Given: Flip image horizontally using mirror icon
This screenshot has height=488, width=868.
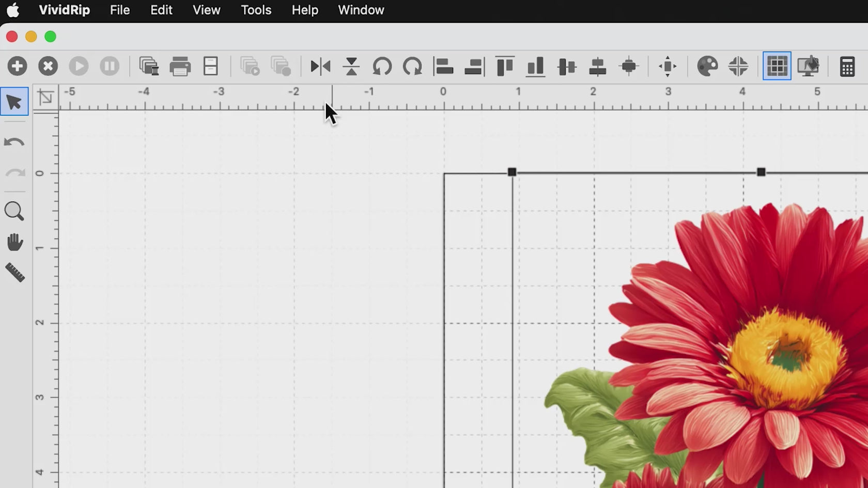Looking at the screenshot, I should tap(320, 66).
